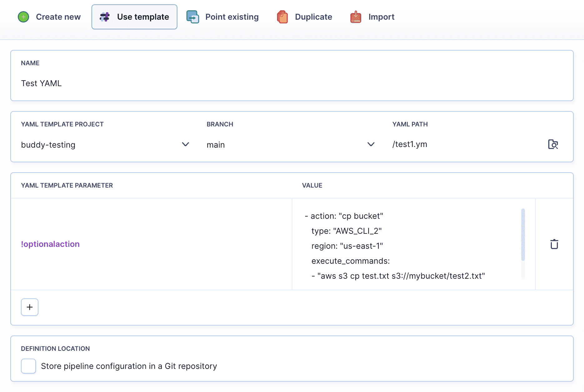584x392 pixels.
Task: Edit the Test YAML name field
Action: coord(292,83)
